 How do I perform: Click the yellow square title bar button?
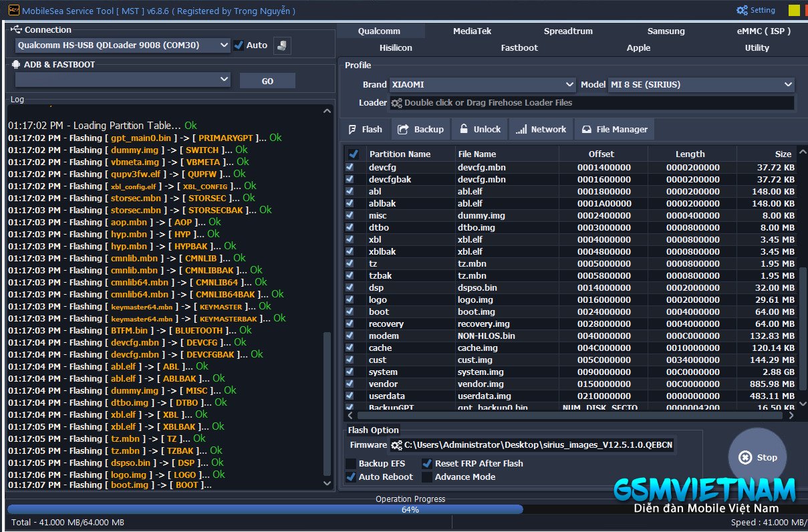(794, 11)
